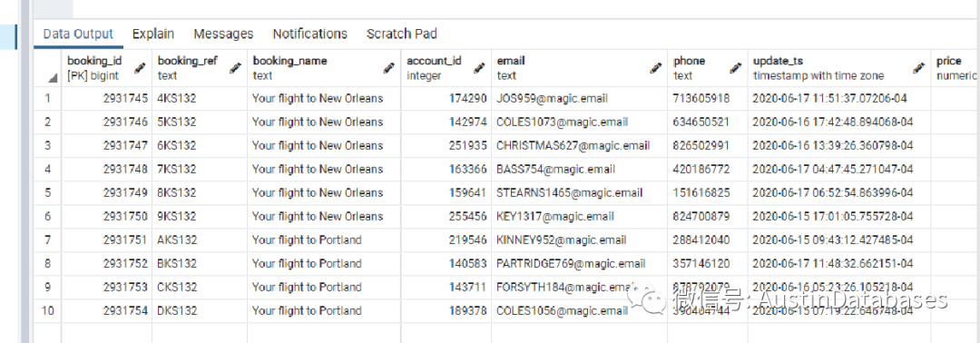
Task: Show the Notifications tab
Action: (310, 34)
